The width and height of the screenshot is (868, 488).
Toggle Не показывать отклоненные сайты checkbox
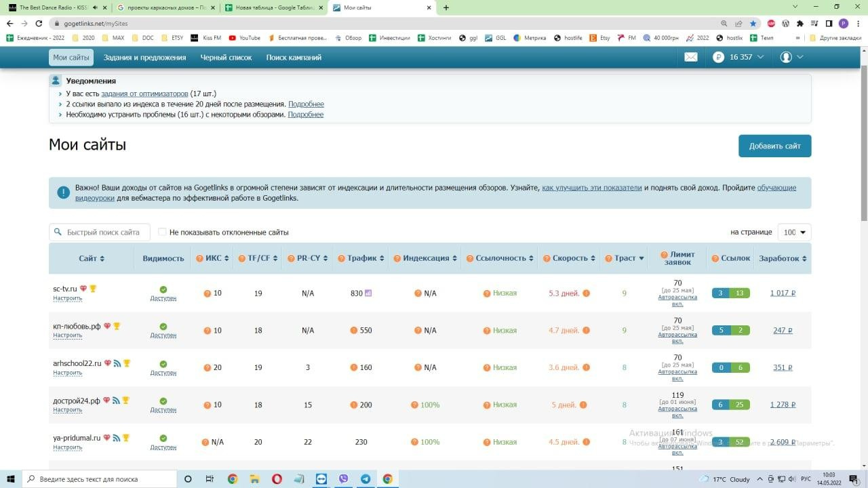click(162, 232)
